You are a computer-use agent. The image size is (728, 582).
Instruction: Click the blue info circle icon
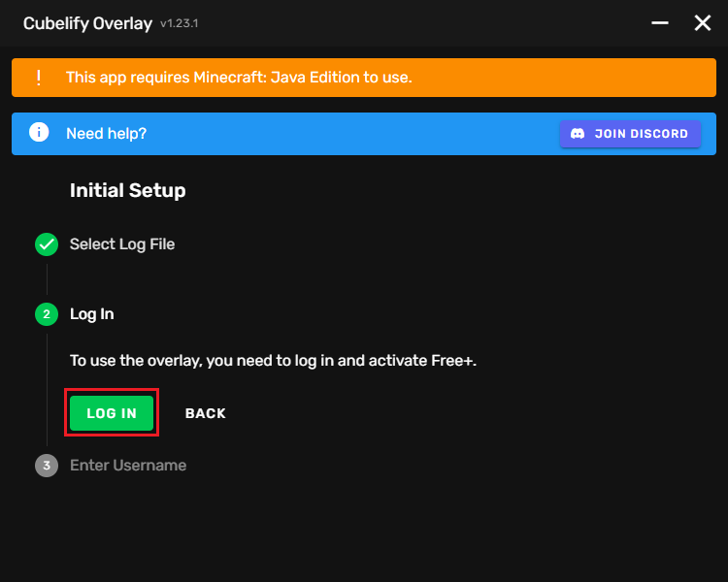[x=39, y=133]
